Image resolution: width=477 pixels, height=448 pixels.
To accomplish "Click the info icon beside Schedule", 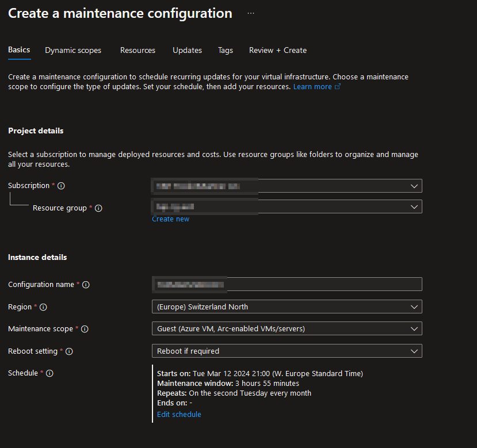I will (x=49, y=373).
